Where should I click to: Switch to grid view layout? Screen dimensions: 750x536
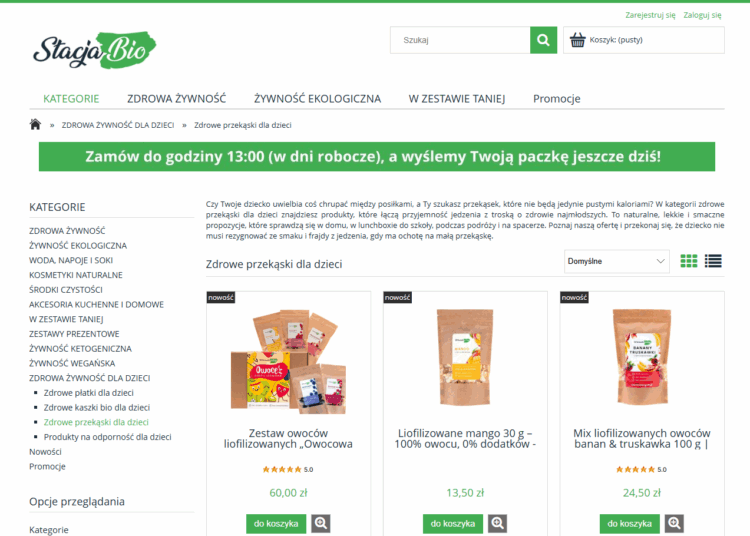pyautogui.click(x=689, y=261)
